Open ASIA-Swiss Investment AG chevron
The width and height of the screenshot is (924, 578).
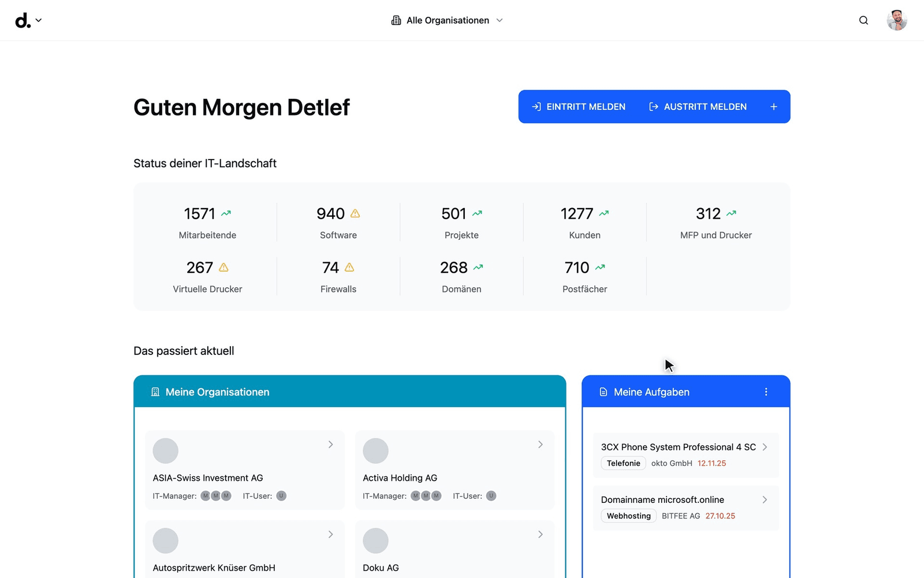[330, 444]
